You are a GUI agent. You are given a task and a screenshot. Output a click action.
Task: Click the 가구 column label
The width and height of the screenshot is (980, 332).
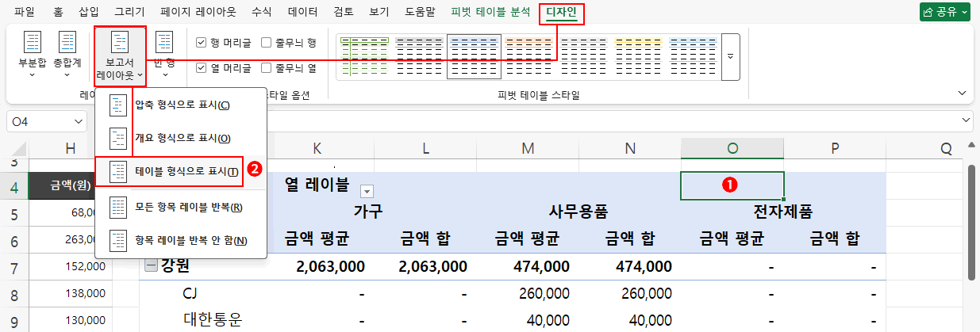tap(369, 212)
